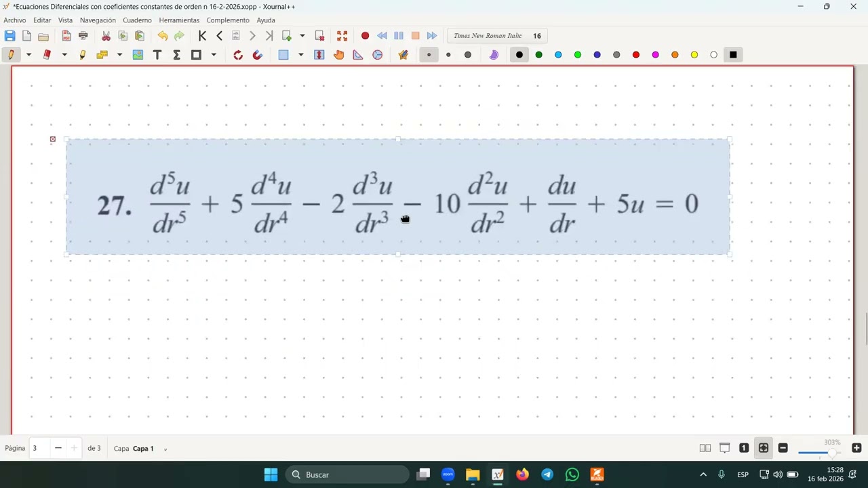Click the vertical space tool
Viewport: 868px width, 488px height.
(319, 55)
